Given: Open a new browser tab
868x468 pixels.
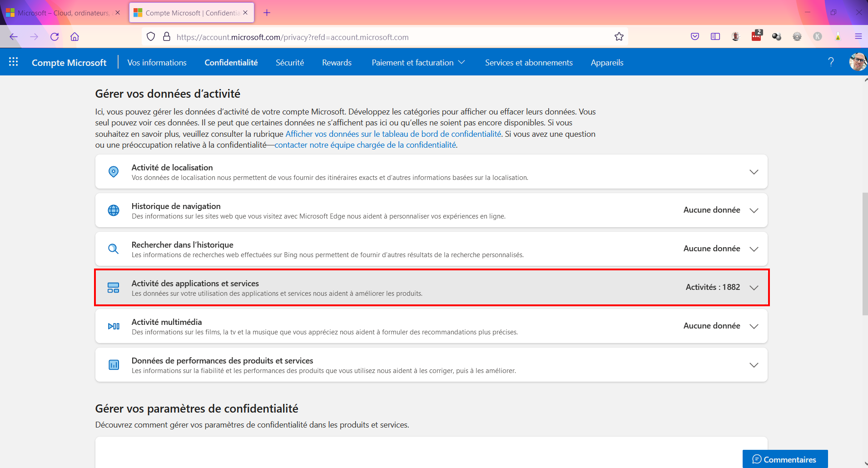Looking at the screenshot, I should [267, 13].
